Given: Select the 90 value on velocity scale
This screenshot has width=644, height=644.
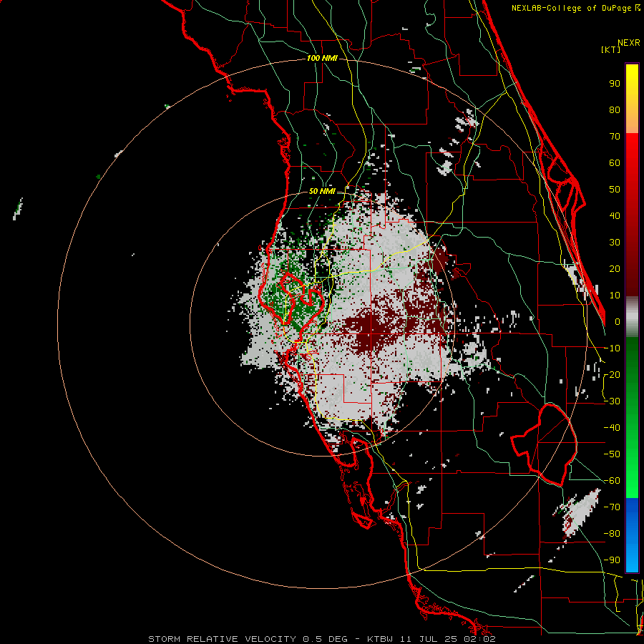Looking at the screenshot, I should (x=615, y=84).
